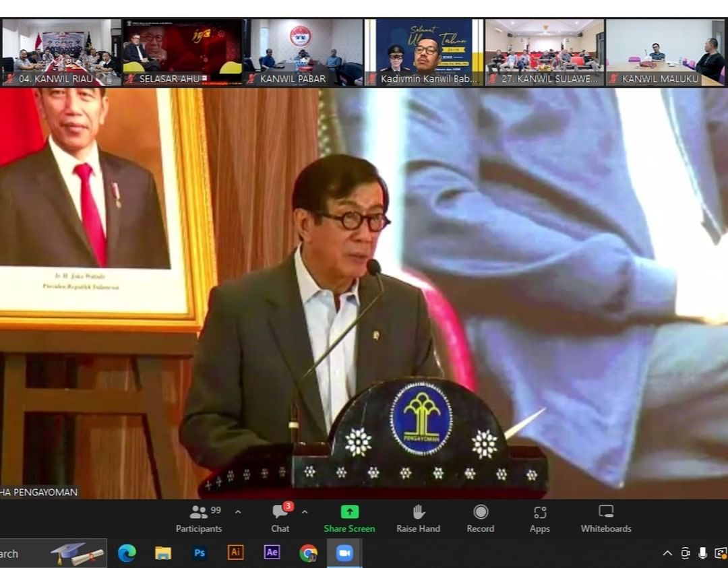Click the microphone icon in system tray
Image resolution: width=728 pixels, height=568 pixels.
[x=702, y=553]
